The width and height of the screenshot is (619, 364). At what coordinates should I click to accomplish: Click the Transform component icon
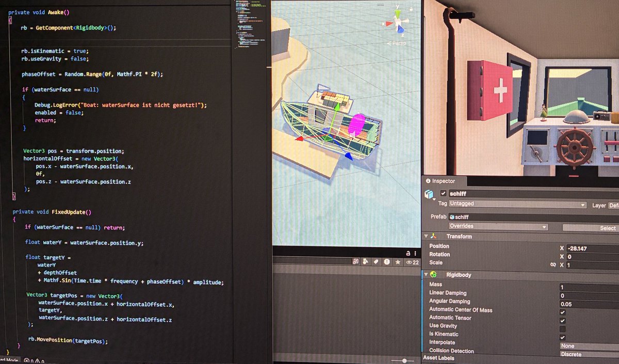[x=434, y=236]
